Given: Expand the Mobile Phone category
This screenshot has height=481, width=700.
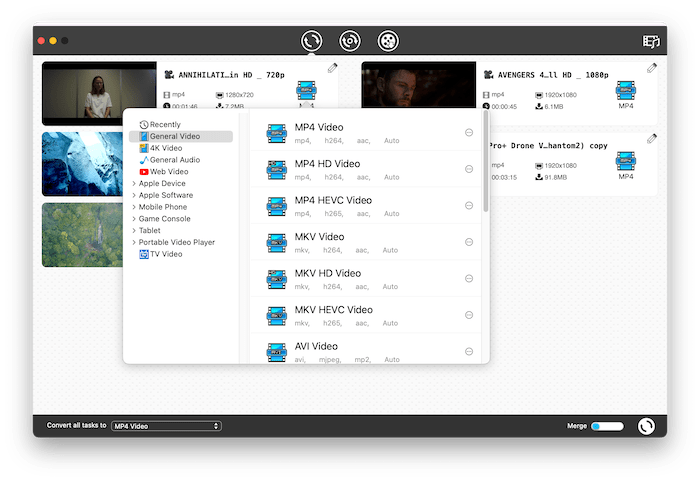Looking at the screenshot, I should point(134,207).
